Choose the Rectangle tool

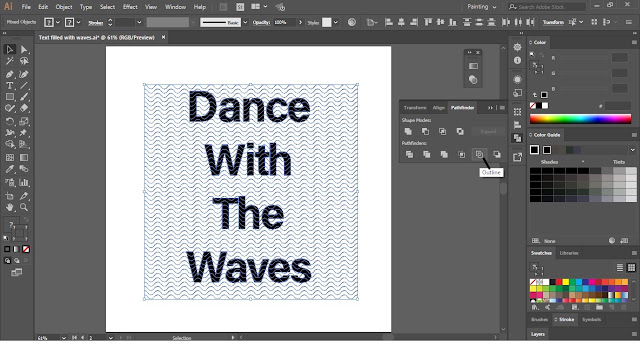click(10, 97)
